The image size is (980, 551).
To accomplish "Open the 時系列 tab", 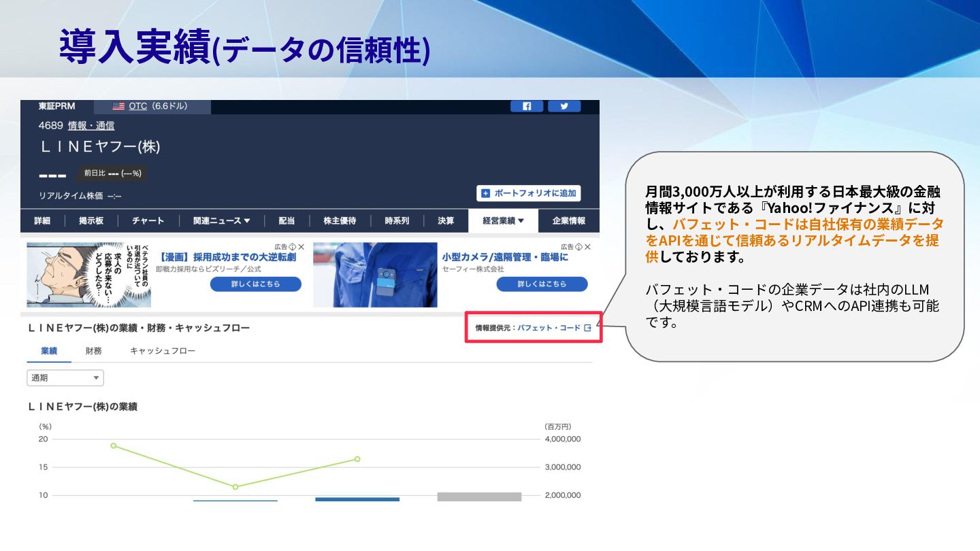I will 397,221.
